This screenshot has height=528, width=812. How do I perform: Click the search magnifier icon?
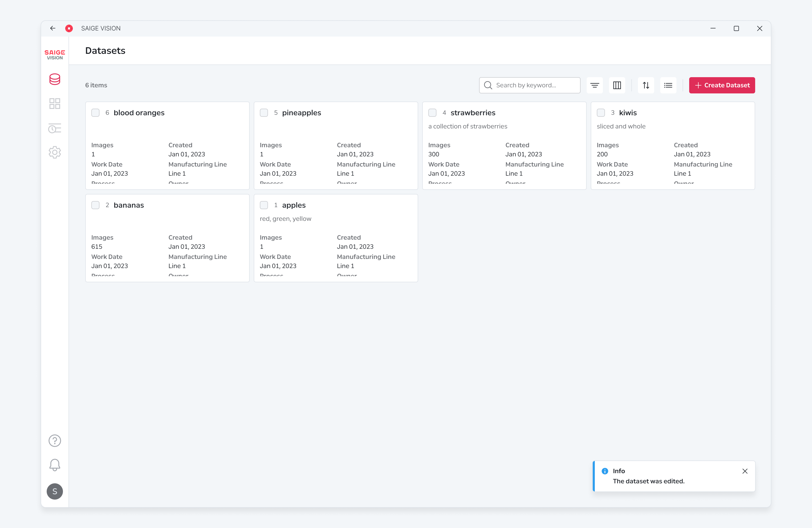point(488,85)
